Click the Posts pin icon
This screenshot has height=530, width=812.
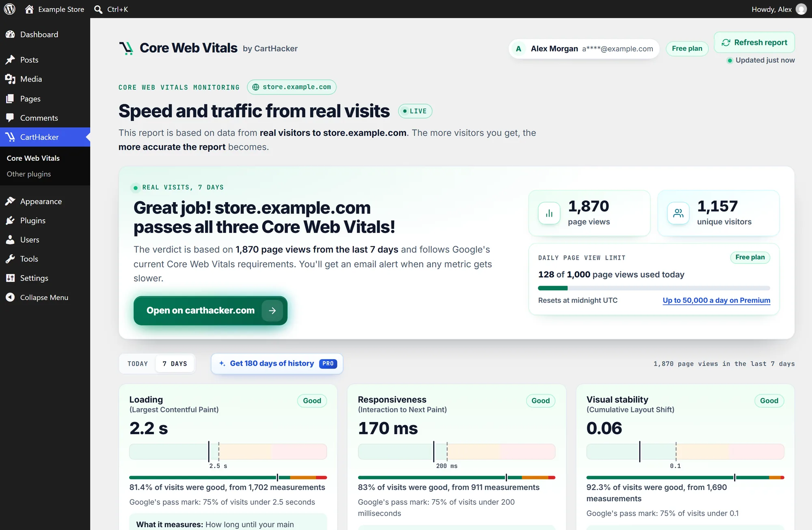pyautogui.click(x=10, y=60)
